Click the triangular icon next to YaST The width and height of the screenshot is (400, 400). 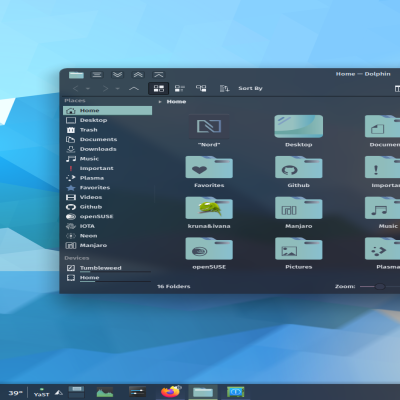[x=59, y=393]
